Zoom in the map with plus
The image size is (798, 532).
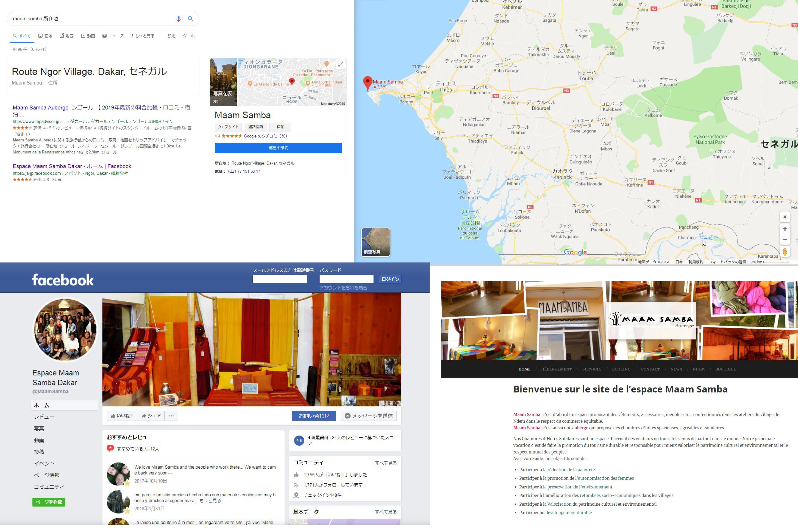click(785, 229)
